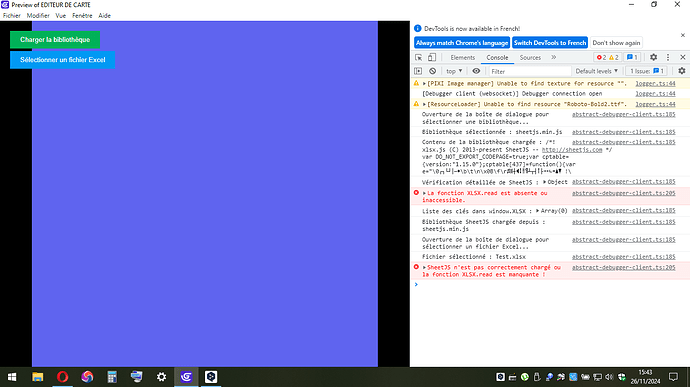Open logger.ts:44 link for PIXI warning

point(655,84)
